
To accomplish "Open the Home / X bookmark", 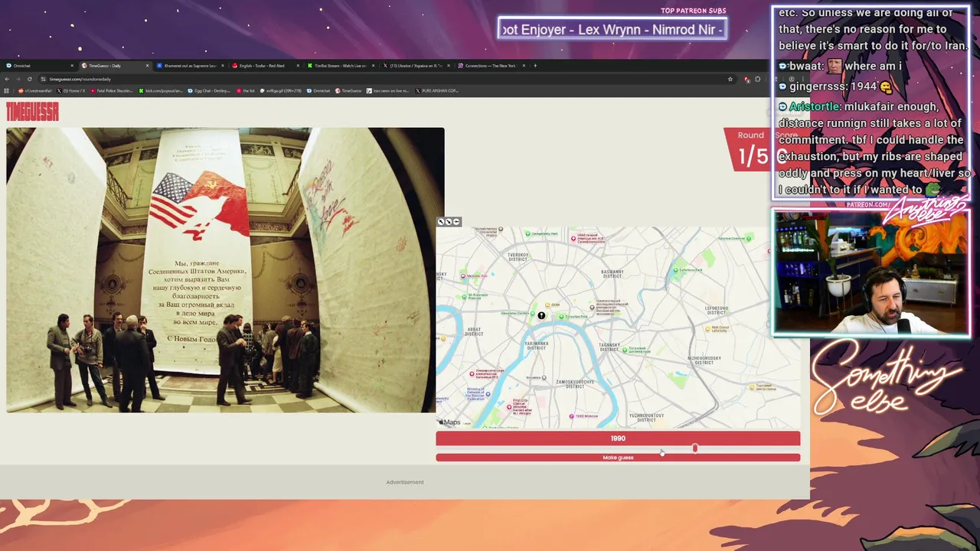I will (x=71, y=90).
